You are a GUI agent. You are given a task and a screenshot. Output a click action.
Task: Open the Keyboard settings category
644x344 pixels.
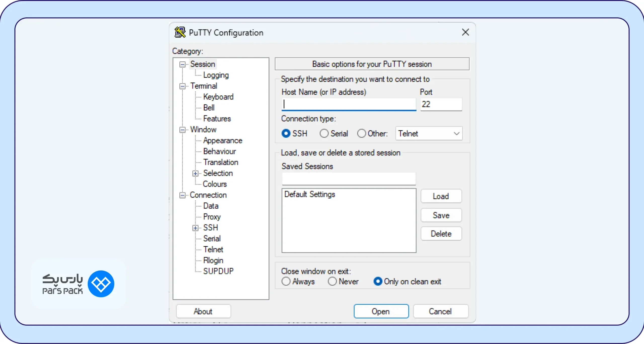click(218, 97)
